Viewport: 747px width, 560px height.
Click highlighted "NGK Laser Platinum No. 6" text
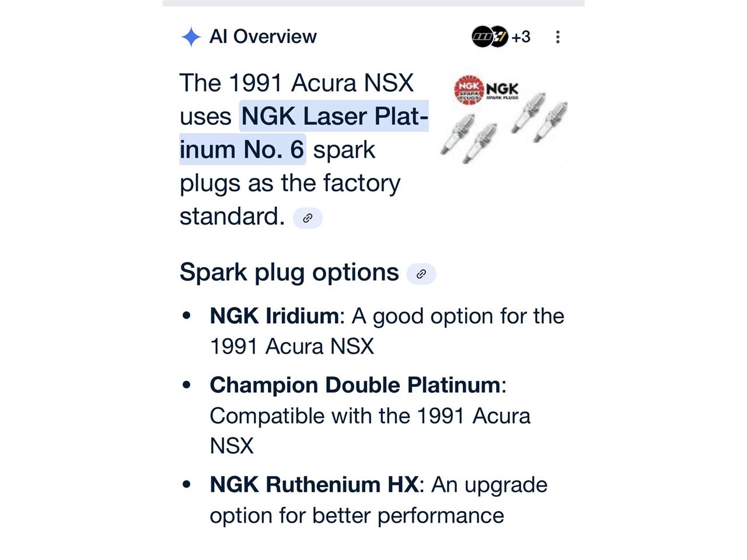pyautogui.click(x=334, y=117)
